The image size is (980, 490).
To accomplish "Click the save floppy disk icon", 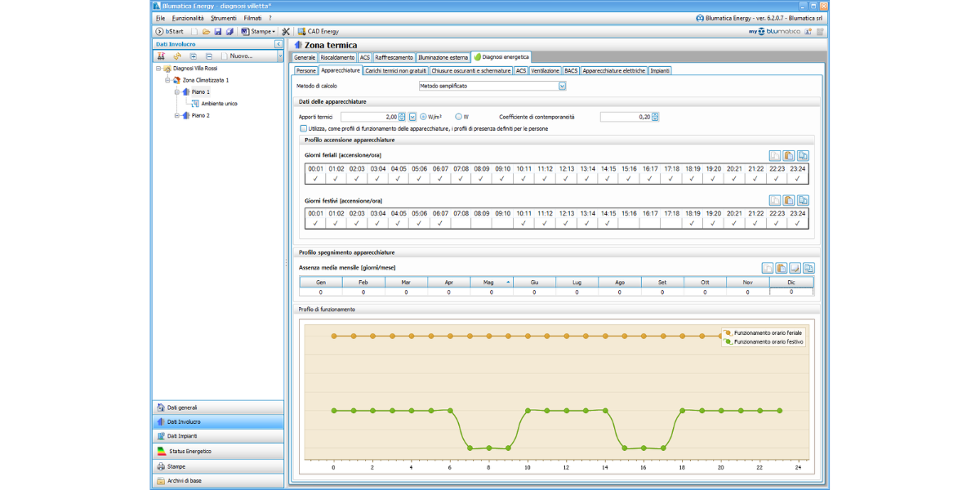I will (218, 31).
